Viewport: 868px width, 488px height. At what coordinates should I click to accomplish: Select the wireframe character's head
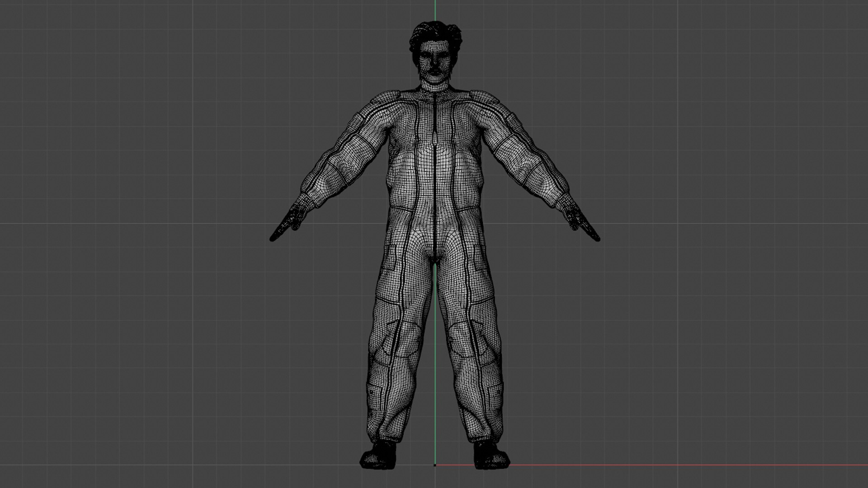tap(435, 53)
